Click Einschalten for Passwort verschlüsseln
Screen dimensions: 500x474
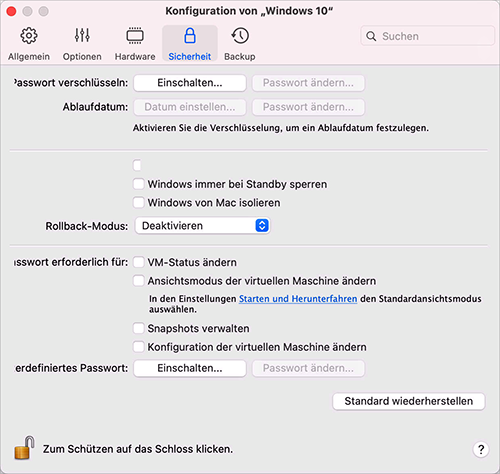click(190, 83)
